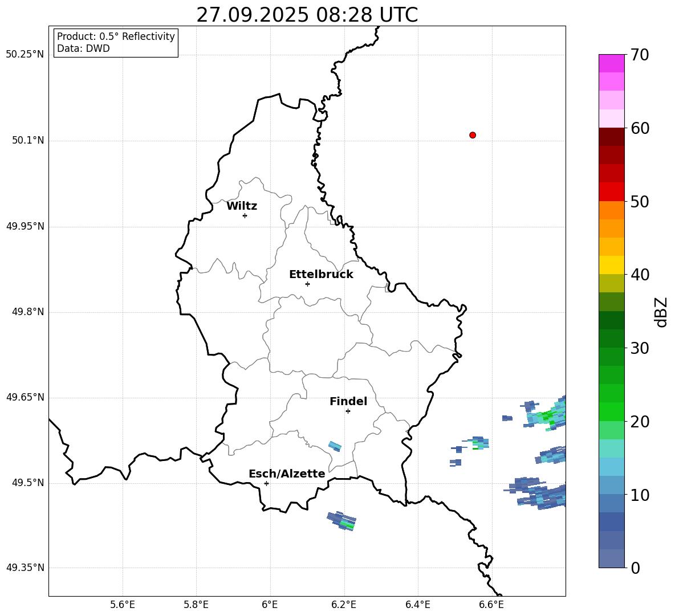The width and height of the screenshot is (675, 616).
Task: Click the dBZ colorbar axis label
Action: (x=661, y=312)
